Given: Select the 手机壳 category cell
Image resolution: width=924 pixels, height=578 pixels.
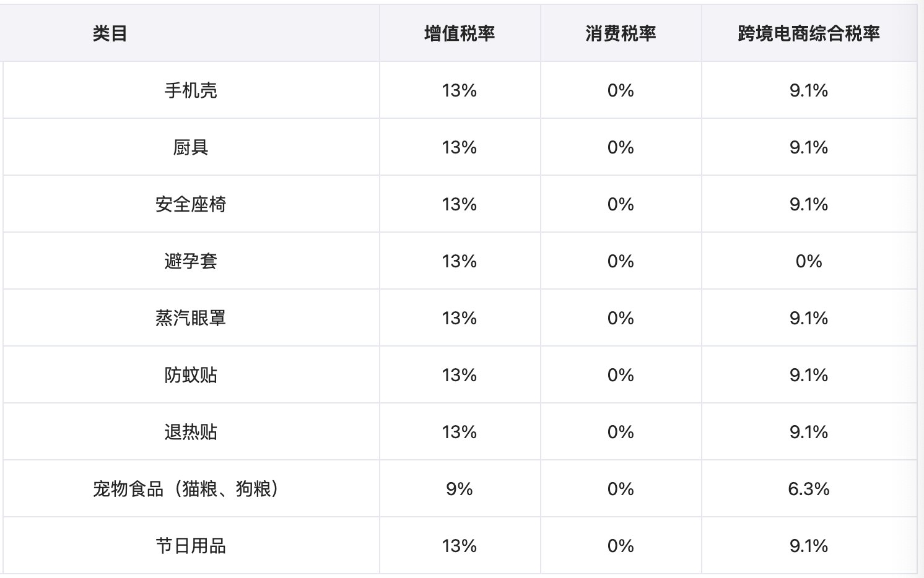Looking at the screenshot, I should 191,90.
